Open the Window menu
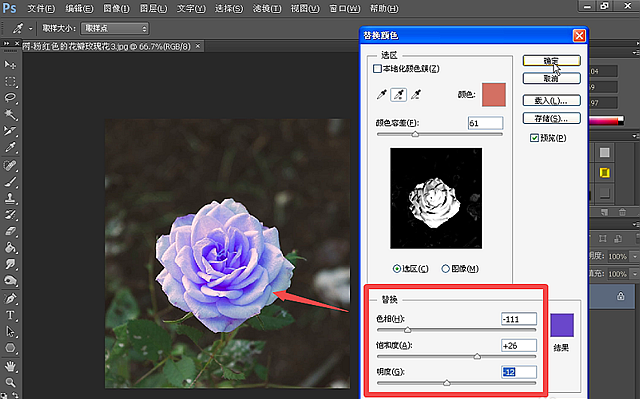640x399 pixels. click(345, 8)
